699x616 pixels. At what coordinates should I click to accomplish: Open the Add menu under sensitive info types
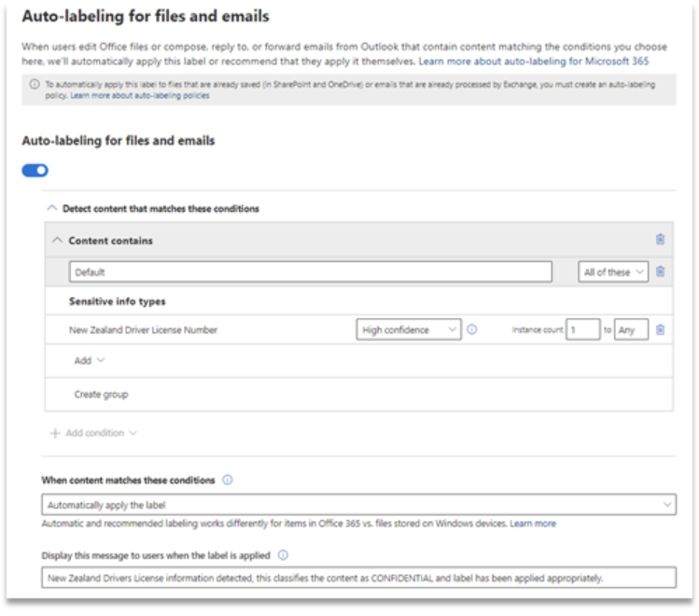click(x=90, y=360)
